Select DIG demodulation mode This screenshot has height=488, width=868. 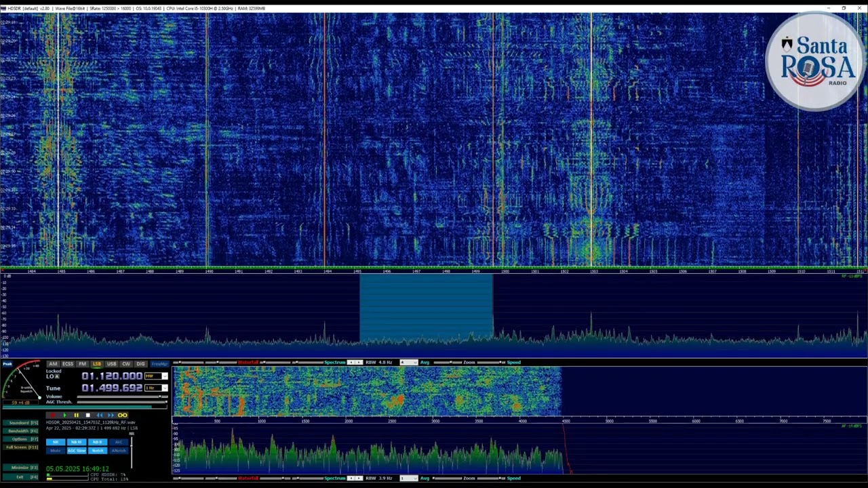point(140,364)
